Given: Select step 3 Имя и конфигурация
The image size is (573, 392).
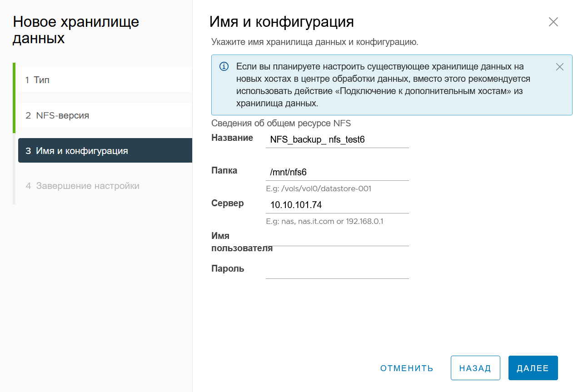Looking at the screenshot, I should pyautogui.click(x=105, y=150).
